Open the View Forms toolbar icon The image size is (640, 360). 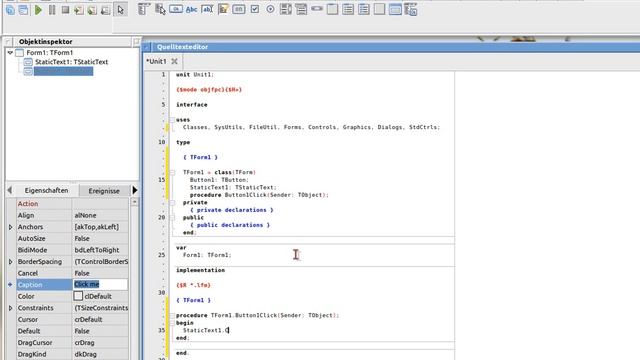[x=24, y=10]
